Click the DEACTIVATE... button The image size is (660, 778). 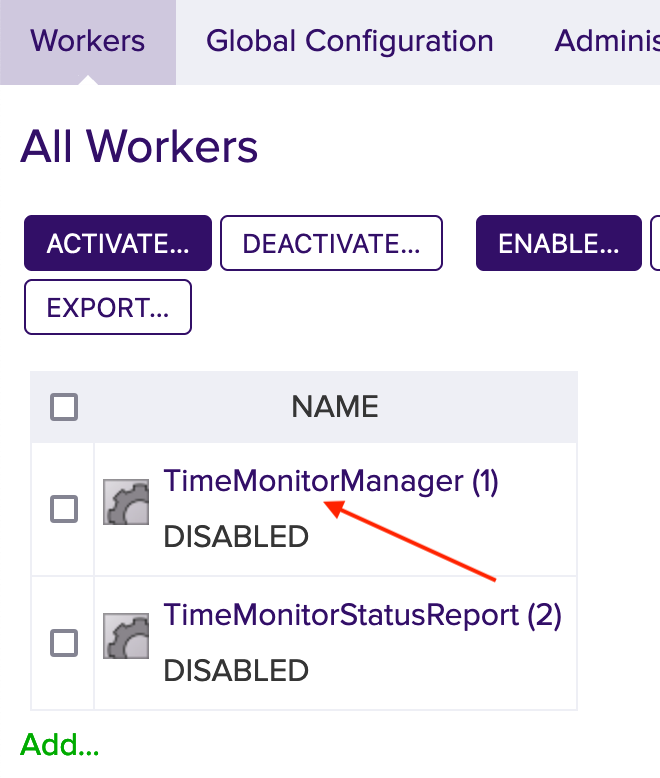point(331,243)
